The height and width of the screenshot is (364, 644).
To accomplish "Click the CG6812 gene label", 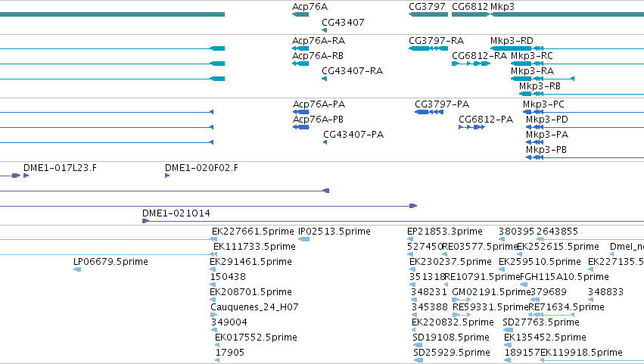I will (470, 7).
